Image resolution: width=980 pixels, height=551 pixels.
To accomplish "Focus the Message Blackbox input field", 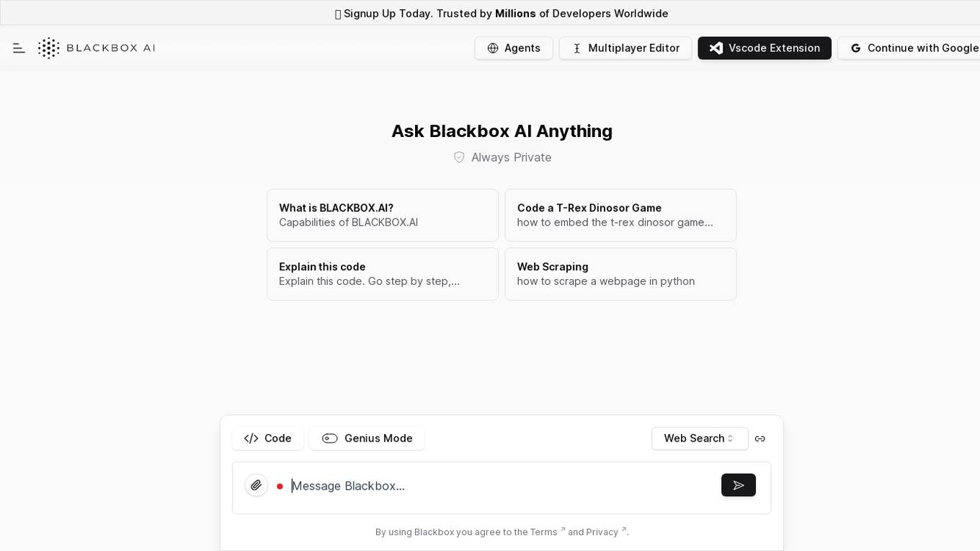I will pos(502,486).
